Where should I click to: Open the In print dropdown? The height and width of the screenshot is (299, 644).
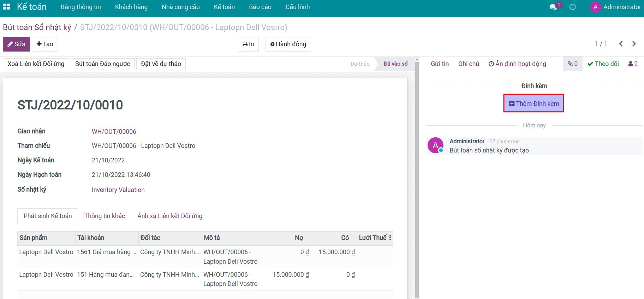pos(248,44)
